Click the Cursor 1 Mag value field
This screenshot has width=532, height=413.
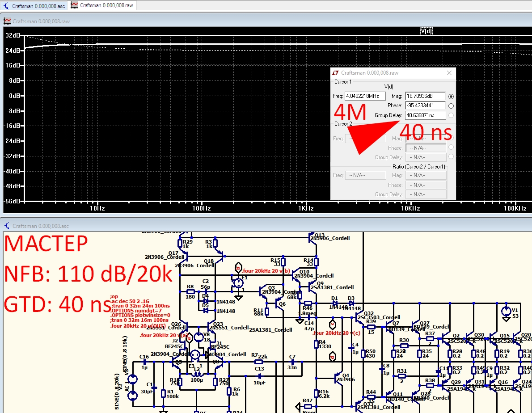click(x=425, y=96)
